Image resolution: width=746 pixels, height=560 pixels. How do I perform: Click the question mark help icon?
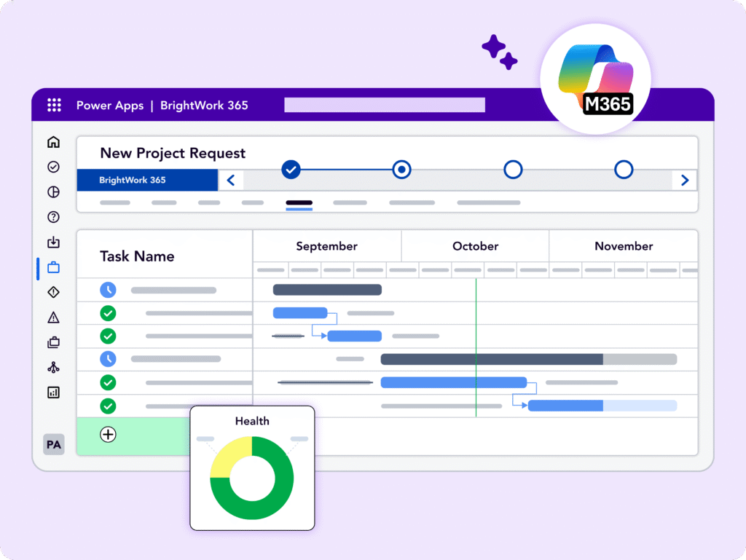click(x=53, y=217)
